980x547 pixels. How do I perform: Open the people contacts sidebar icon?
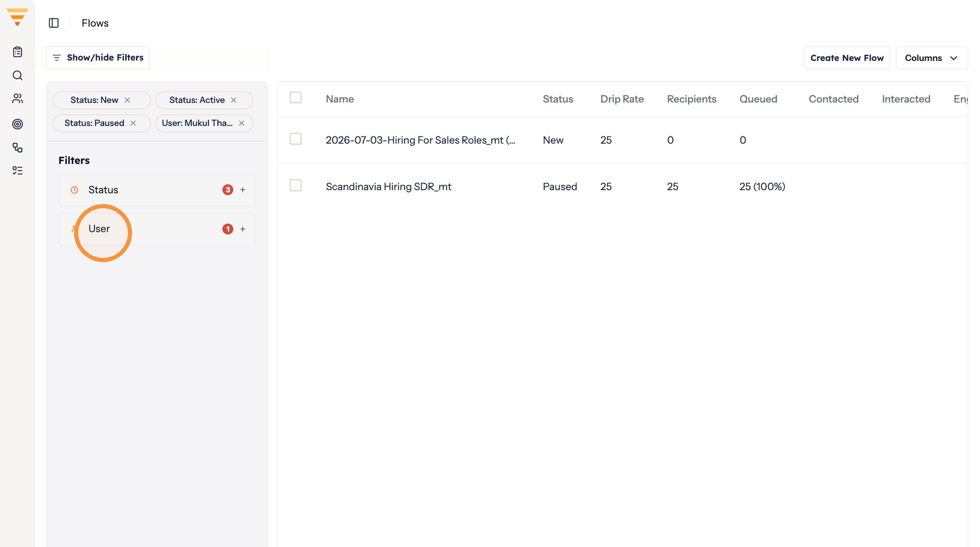coord(18,98)
